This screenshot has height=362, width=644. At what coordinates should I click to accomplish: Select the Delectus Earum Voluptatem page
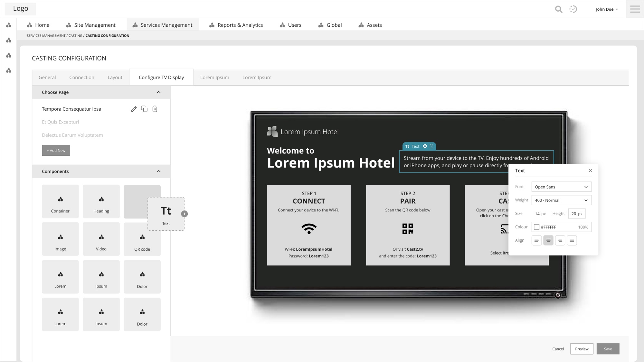[72, 135]
